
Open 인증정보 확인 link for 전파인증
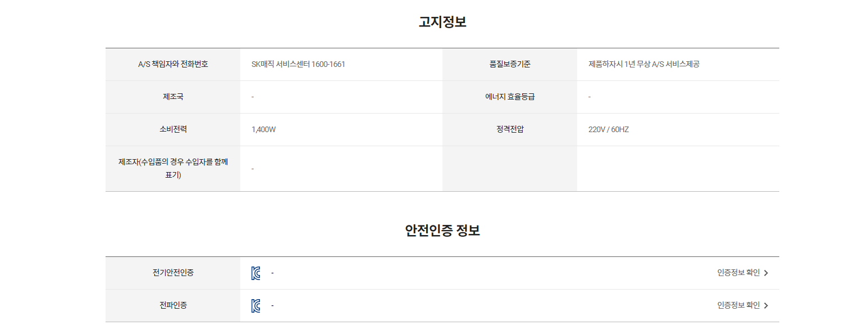[743, 305]
